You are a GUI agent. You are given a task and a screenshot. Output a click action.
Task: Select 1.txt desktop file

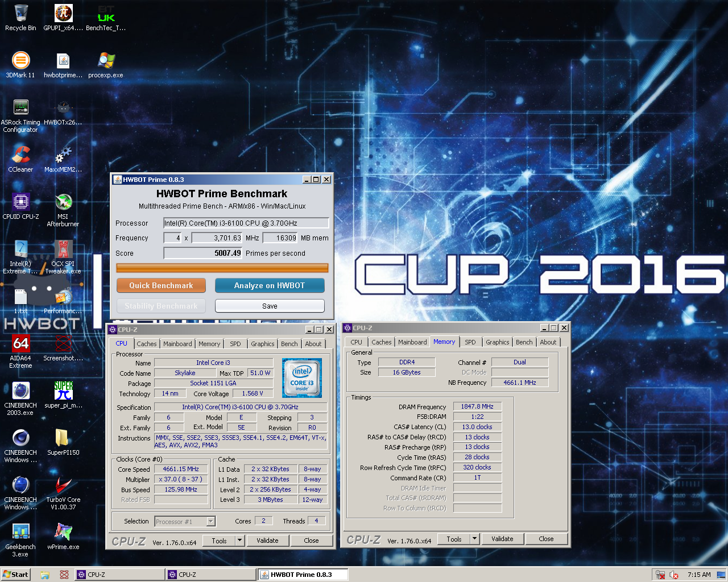(x=20, y=301)
